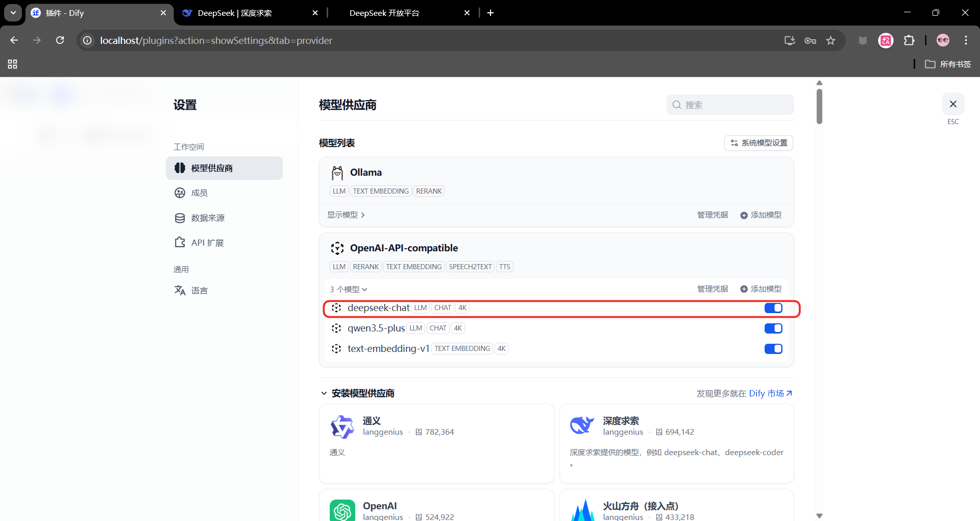This screenshot has height=521, width=980.
Task: Open 数据来源 settings section
Action: 224,218
